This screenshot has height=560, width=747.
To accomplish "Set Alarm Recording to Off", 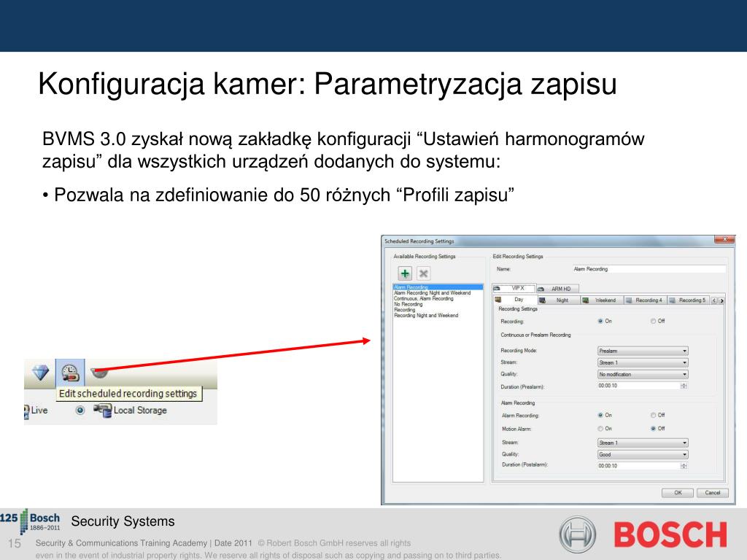I will click(653, 415).
